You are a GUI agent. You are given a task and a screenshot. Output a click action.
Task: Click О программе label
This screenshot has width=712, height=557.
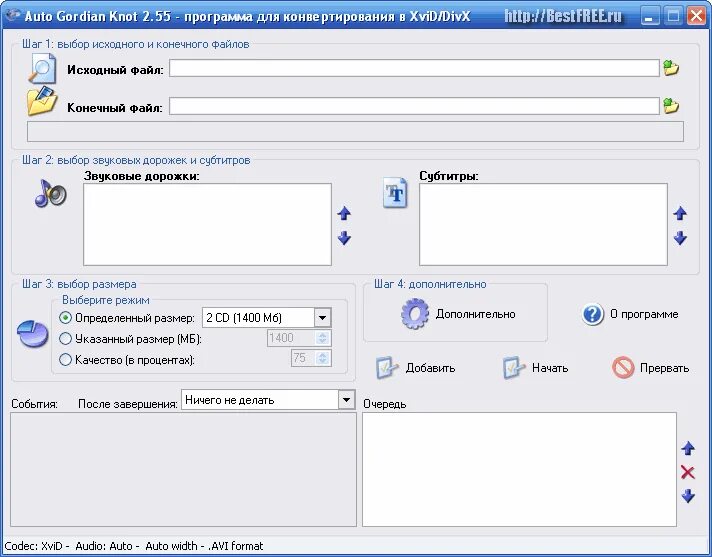pos(644,314)
